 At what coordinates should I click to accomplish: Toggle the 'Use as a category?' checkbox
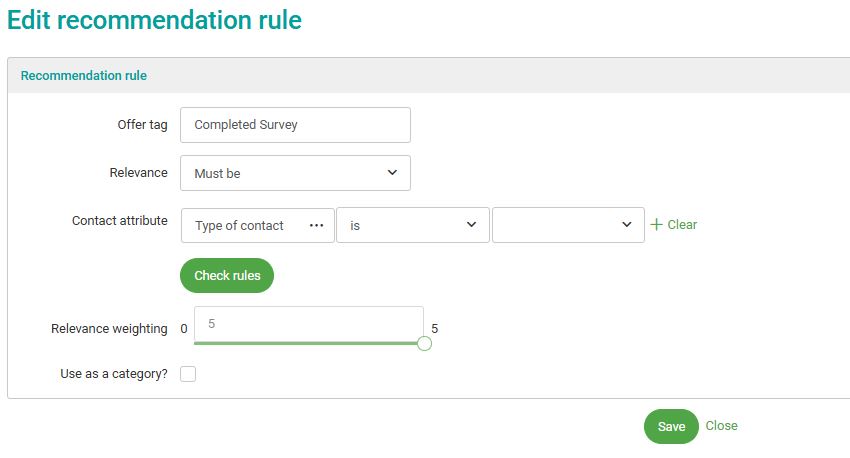click(x=188, y=374)
